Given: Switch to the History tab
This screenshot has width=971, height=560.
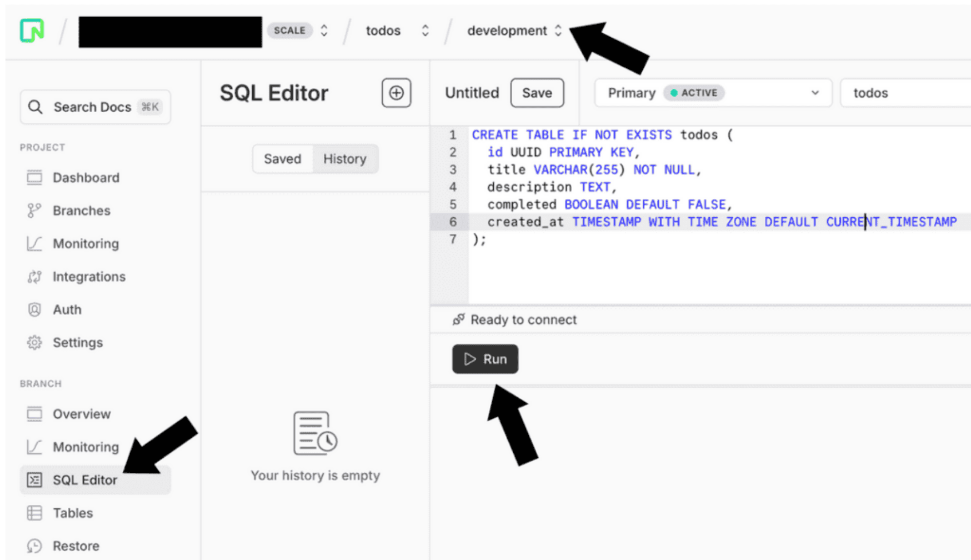Looking at the screenshot, I should click(x=344, y=159).
